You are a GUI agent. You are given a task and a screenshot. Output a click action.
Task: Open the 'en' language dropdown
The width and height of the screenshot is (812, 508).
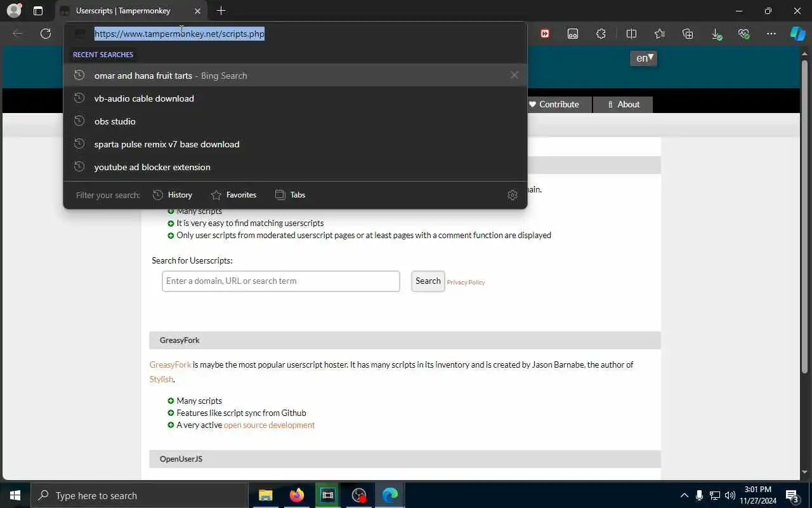pos(644,58)
